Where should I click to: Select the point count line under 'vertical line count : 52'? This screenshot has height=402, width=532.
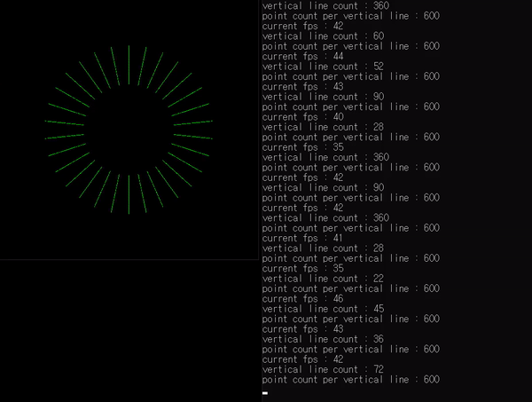pos(351,76)
